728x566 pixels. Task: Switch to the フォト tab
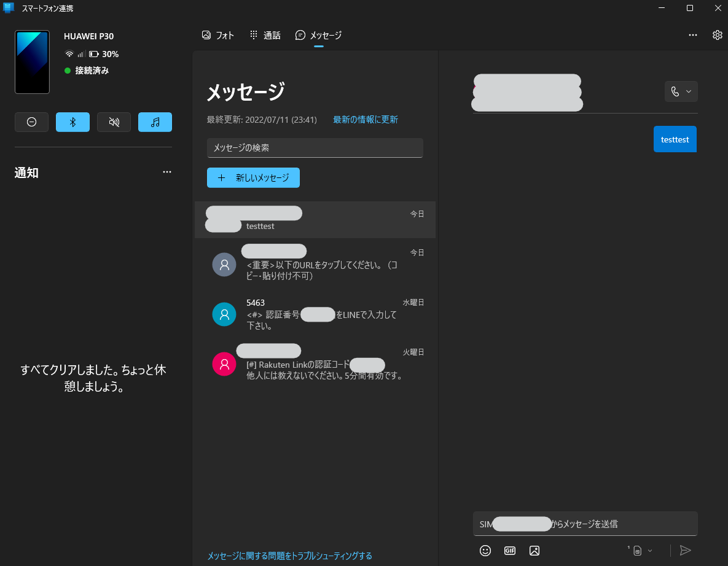pyautogui.click(x=218, y=35)
